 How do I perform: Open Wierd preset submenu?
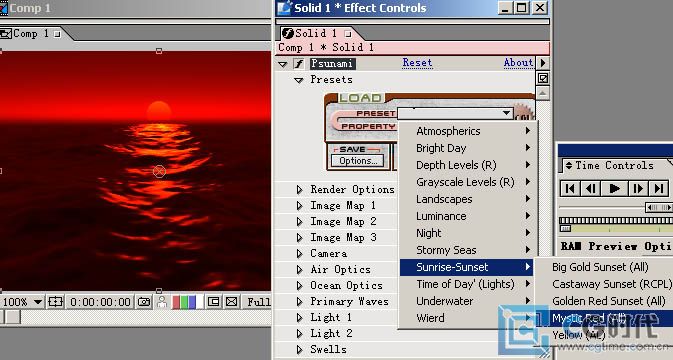click(467, 318)
